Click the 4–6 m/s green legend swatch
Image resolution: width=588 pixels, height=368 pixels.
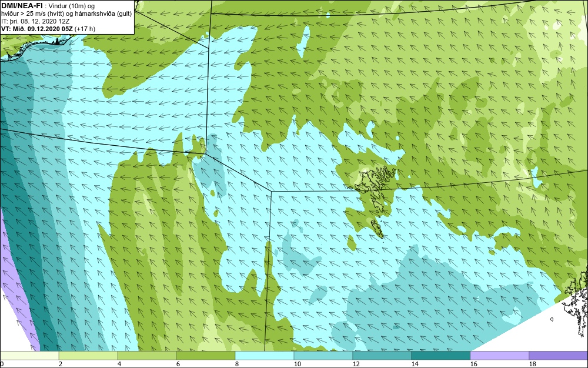[x=147, y=355]
